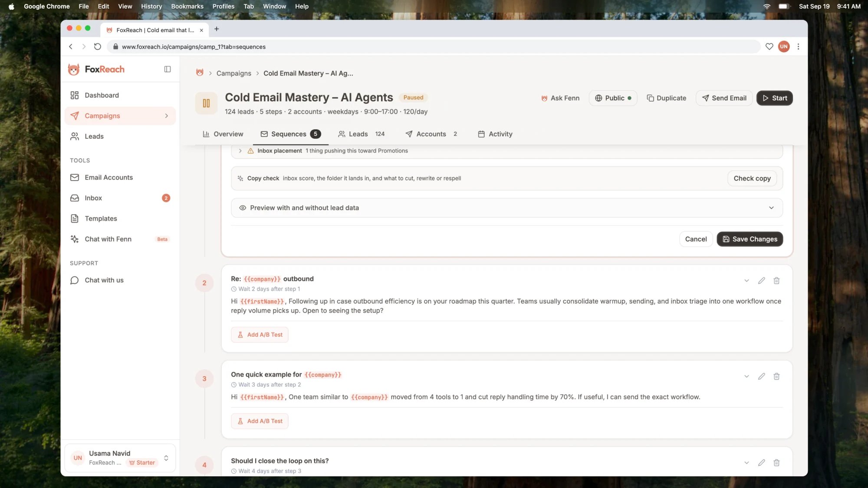Reload the current page
The image size is (868, 488).
[98, 46]
